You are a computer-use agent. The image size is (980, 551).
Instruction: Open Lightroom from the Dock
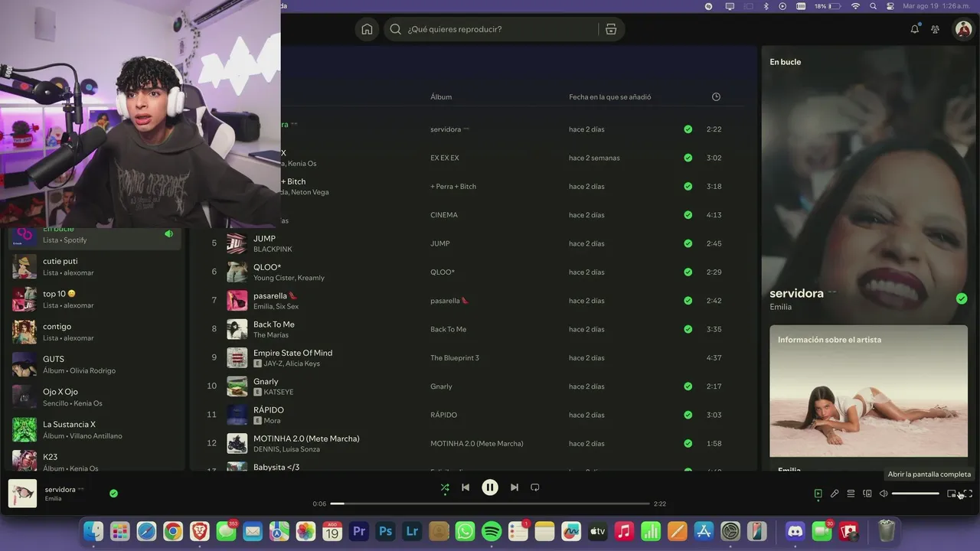coord(412,531)
